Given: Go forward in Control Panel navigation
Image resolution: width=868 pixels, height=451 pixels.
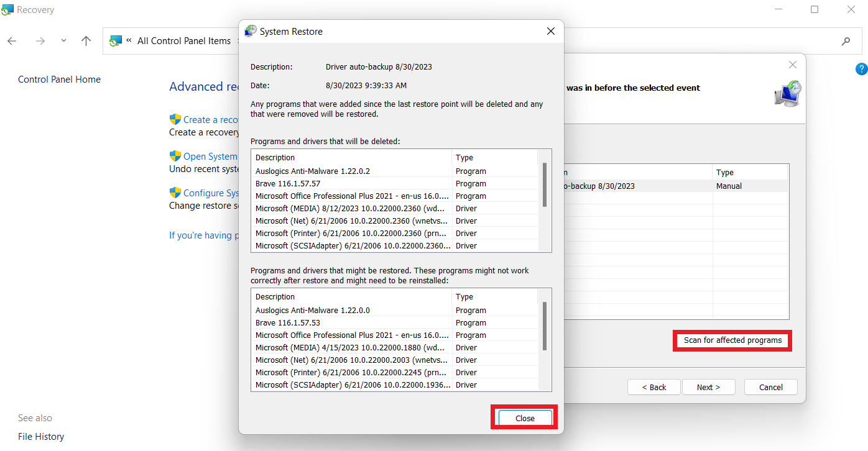Looking at the screenshot, I should (40, 41).
